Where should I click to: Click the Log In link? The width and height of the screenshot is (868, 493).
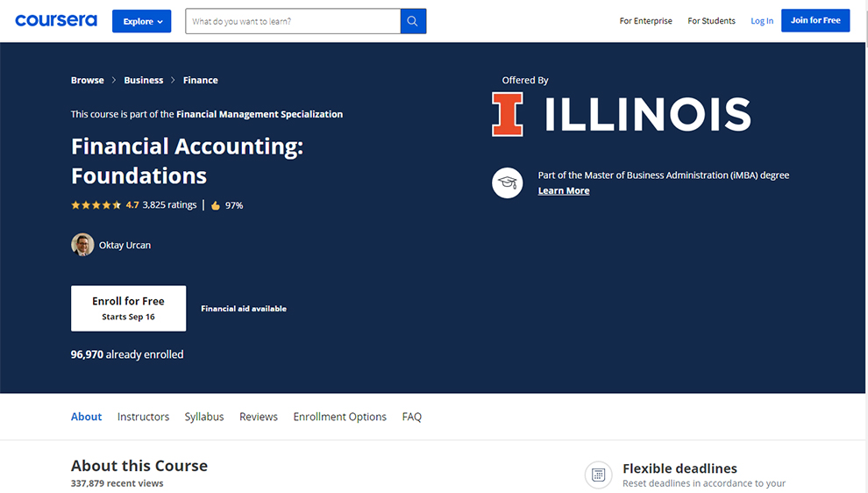point(762,20)
